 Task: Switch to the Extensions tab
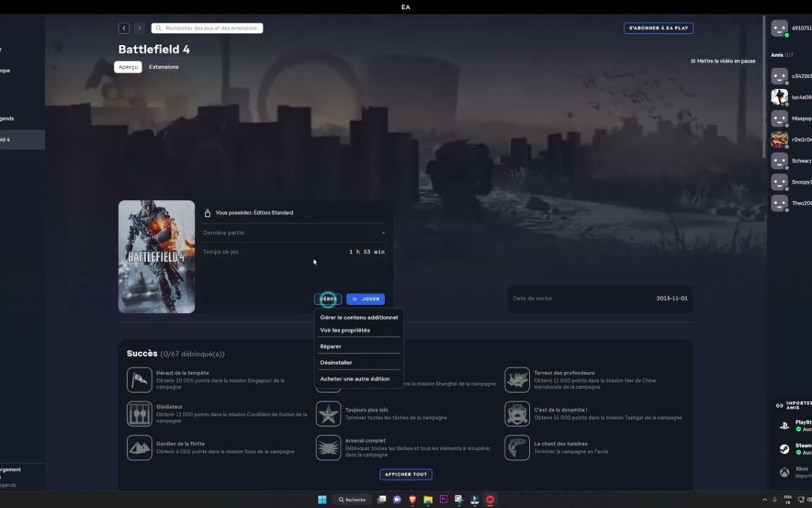164,67
